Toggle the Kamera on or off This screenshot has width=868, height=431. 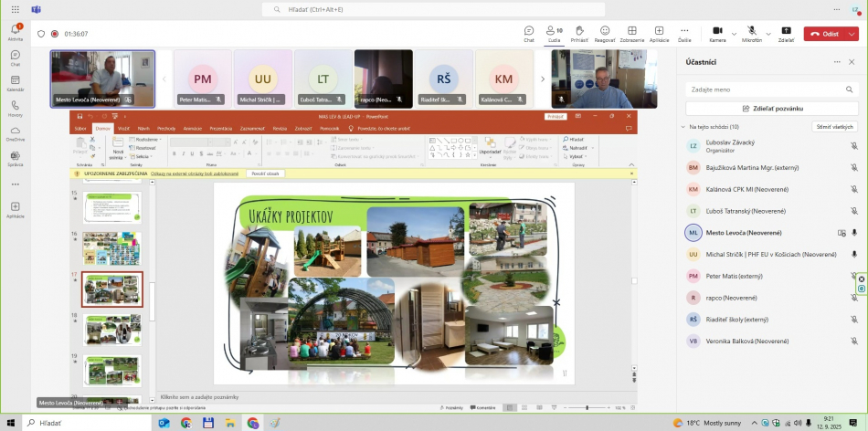(717, 31)
